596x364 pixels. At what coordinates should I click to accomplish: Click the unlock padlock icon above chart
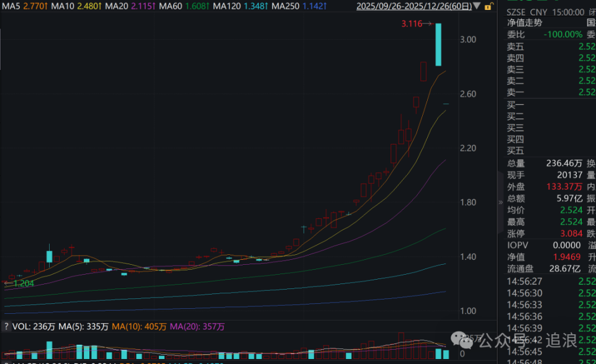pos(489,6)
